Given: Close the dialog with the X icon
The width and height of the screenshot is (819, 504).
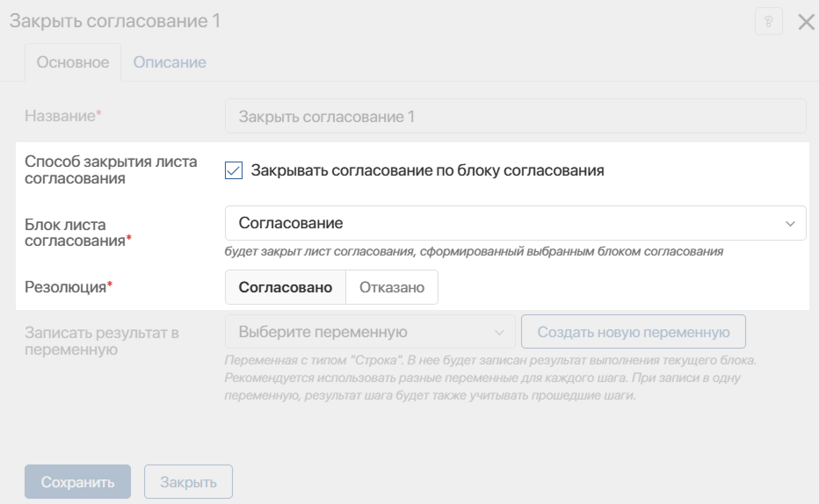Looking at the screenshot, I should [x=806, y=22].
